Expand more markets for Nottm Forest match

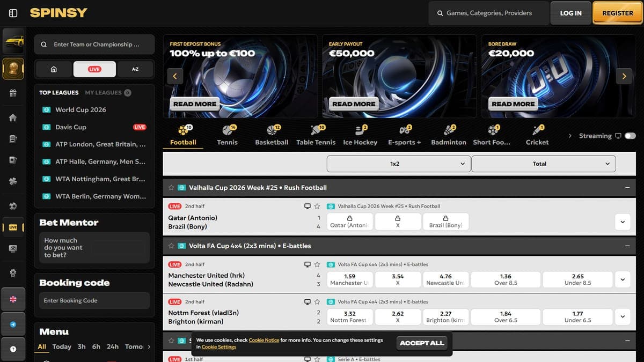point(623,316)
